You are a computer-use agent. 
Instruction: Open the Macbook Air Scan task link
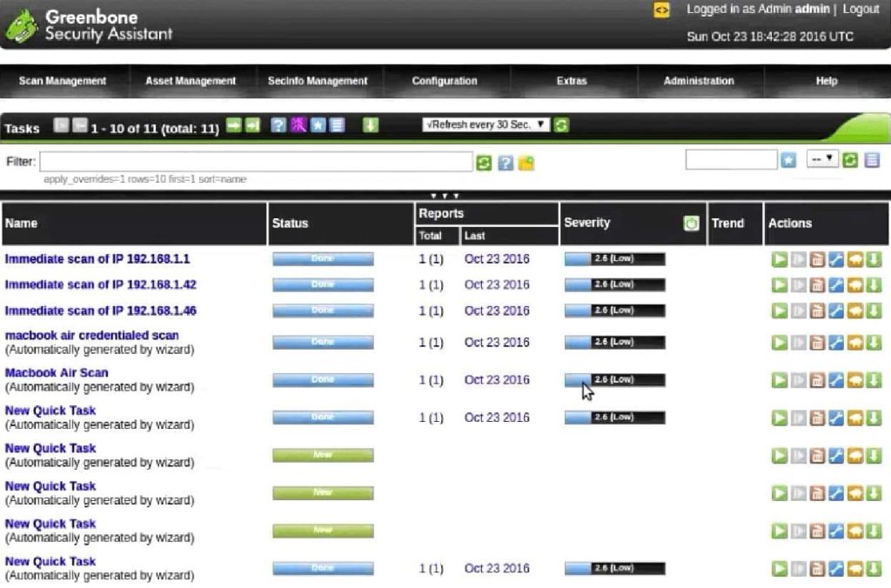click(57, 373)
